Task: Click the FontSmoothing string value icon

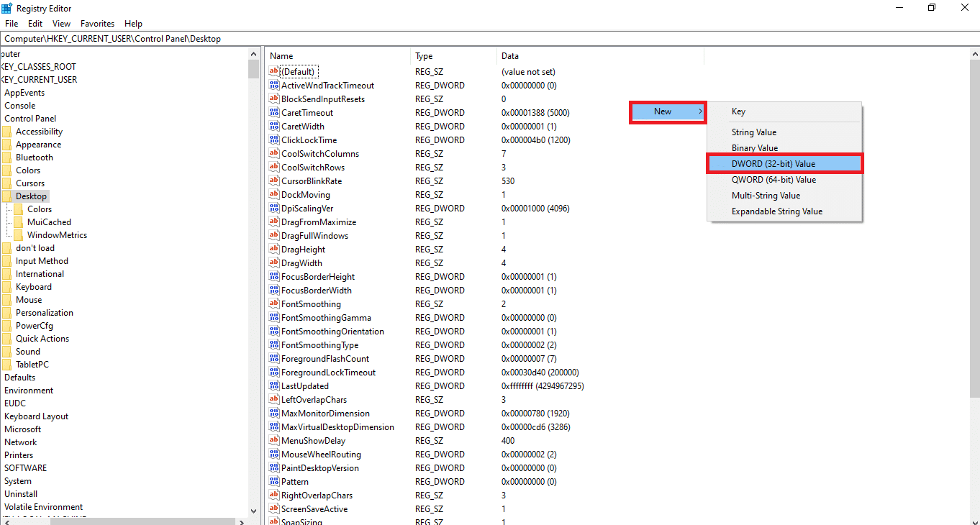Action: pos(273,304)
